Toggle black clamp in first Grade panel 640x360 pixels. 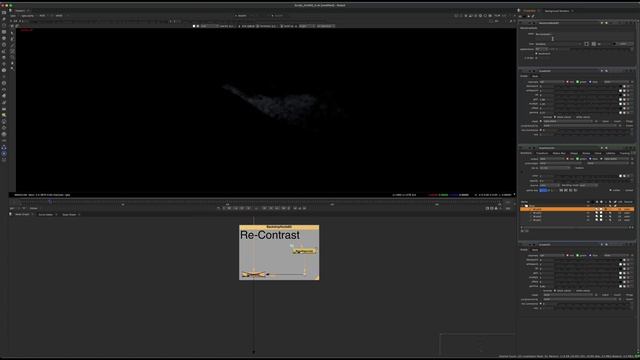(x=556, y=117)
